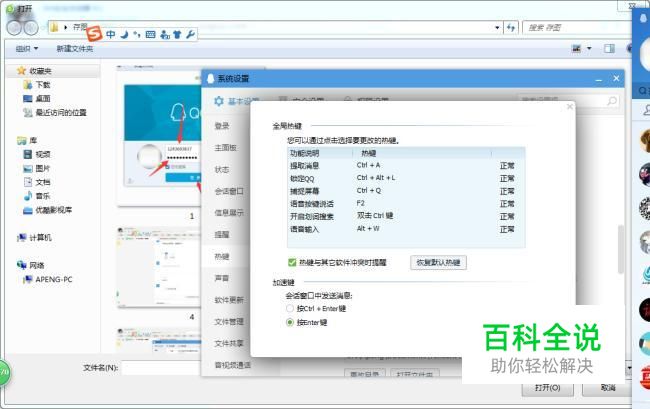Image resolution: width=650 pixels, height=409 pixels.
Task: Toggle the Sogou moon half/full-width icon
Action: point(124,34)
